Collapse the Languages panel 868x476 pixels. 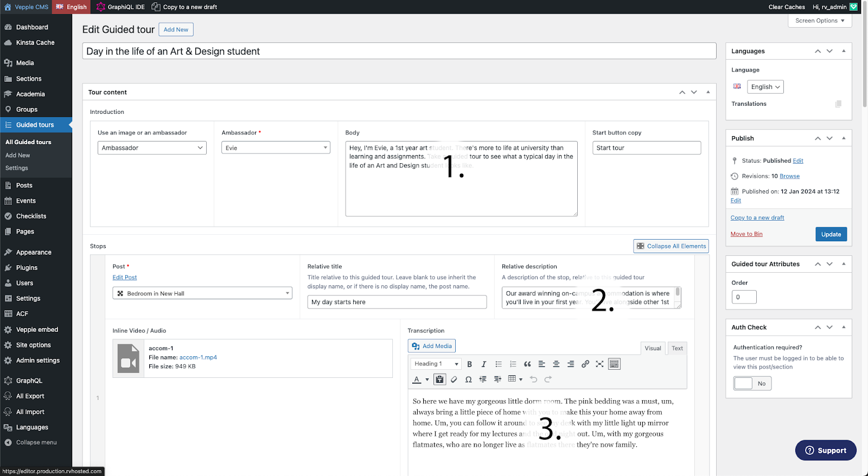[844, 51]
